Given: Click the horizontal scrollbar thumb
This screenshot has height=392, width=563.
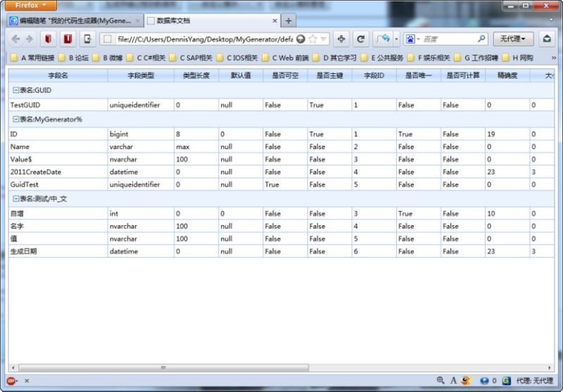Looking at the screenshot, I should pos(162,367).
